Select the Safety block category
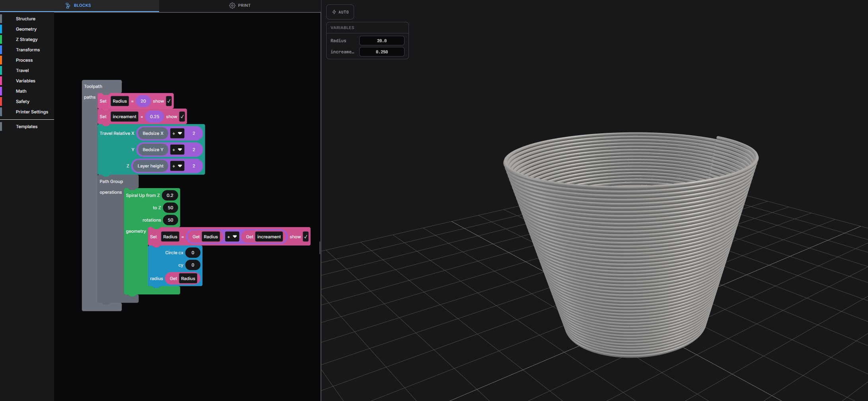 22,101
